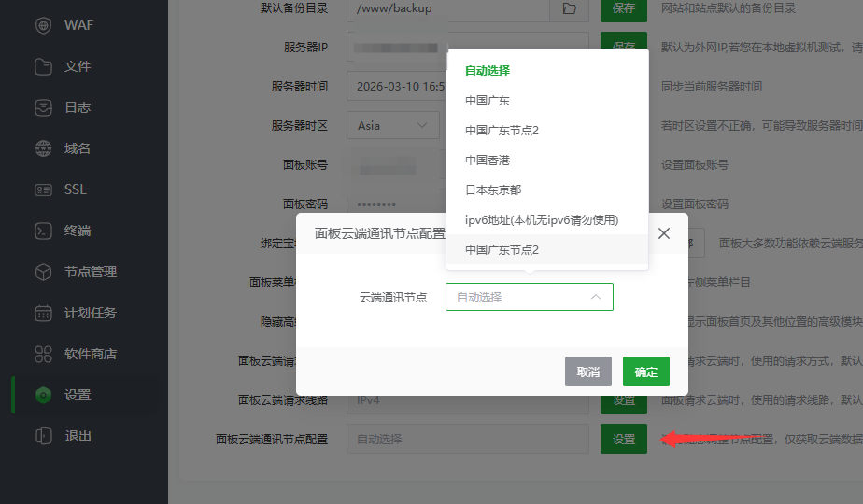The image size is (863, 504).
Task: Click the 退出 logout icon
Action: point(43,436)
